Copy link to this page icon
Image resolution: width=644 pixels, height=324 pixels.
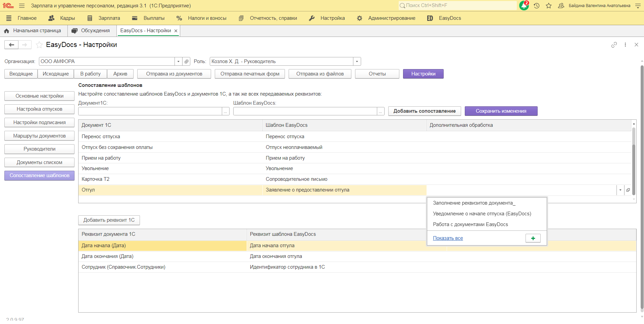pyautogui.click(x=614, y=45)
